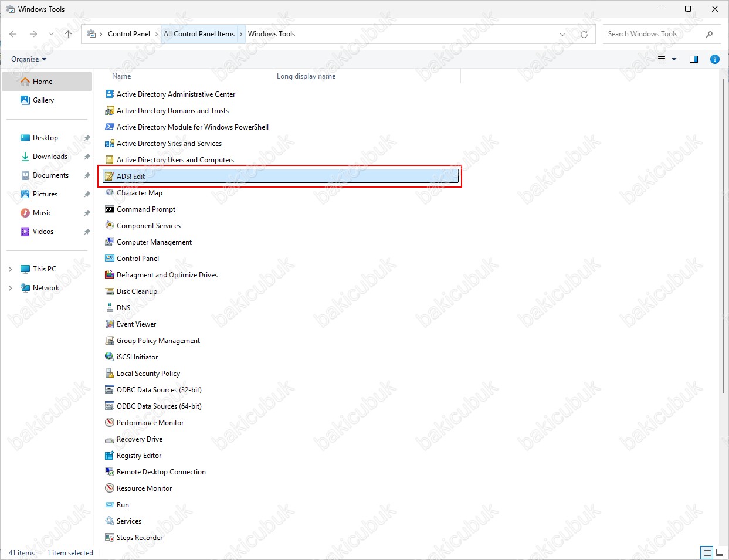
Task: Click the Help question mark icon
Action: (x=714, y=59)
